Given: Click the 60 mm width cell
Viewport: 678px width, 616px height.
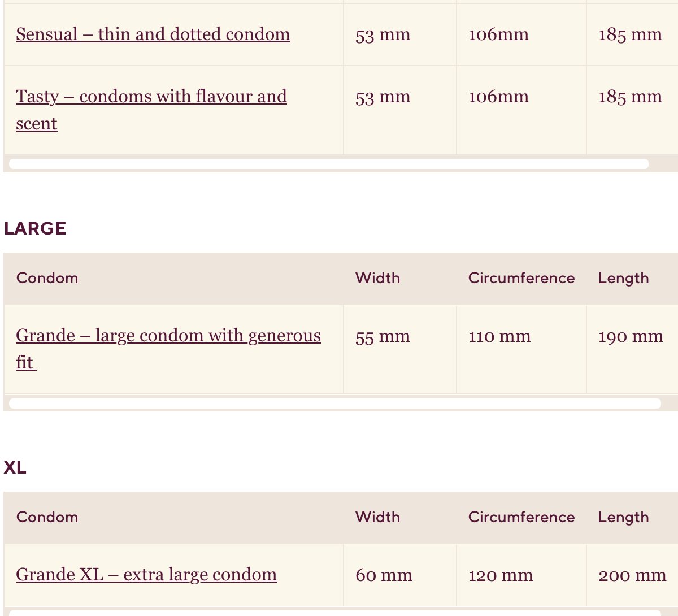Looking at the screenshot, I should pos(384,576).
